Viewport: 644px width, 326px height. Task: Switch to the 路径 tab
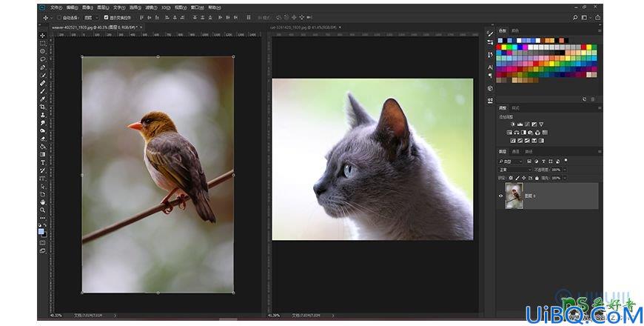pyautogui.click(x=529, y=152)
